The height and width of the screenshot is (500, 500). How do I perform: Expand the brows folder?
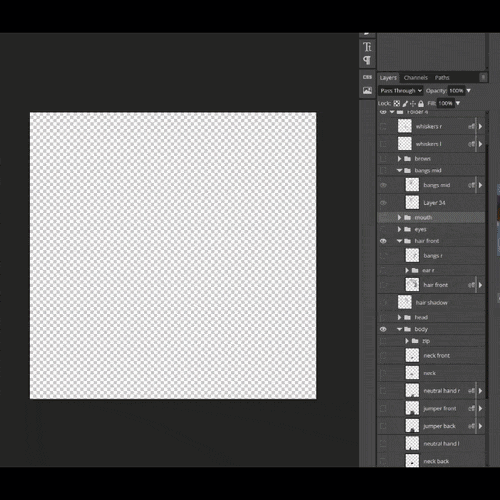point(399,159)
